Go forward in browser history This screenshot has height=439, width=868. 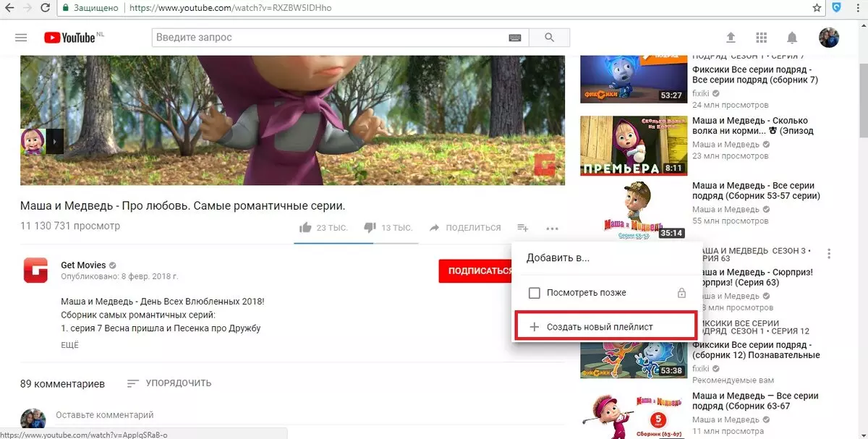27,8
